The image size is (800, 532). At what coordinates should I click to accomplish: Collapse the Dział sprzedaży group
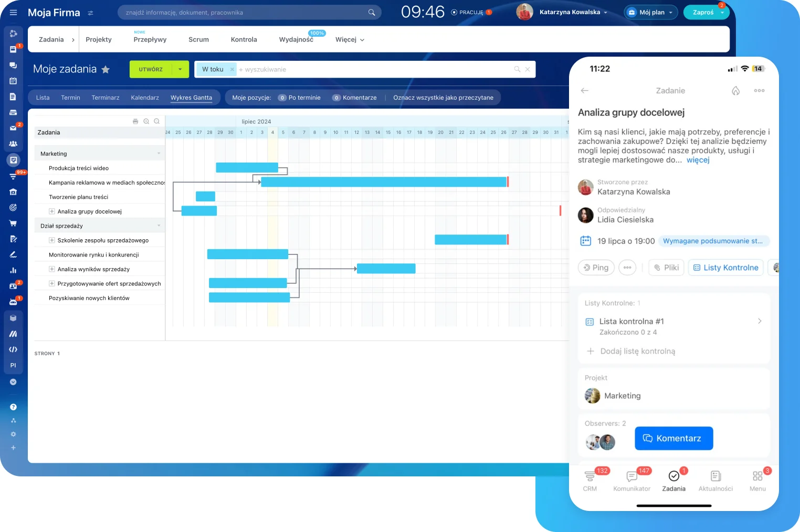click(159, 225)
